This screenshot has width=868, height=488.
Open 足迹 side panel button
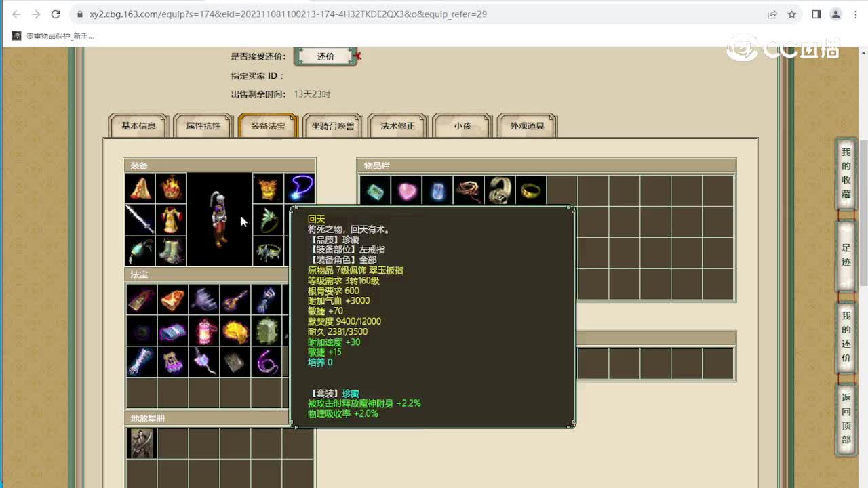pos(846,255)
